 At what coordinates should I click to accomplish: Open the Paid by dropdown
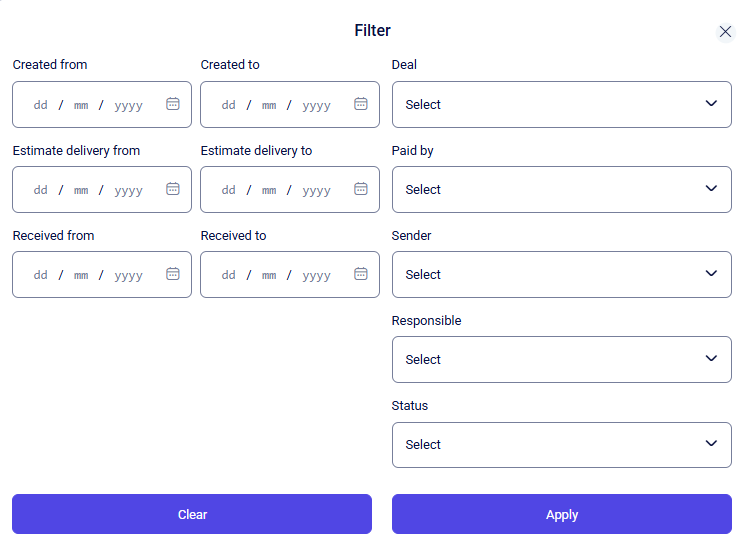[561, 189]
